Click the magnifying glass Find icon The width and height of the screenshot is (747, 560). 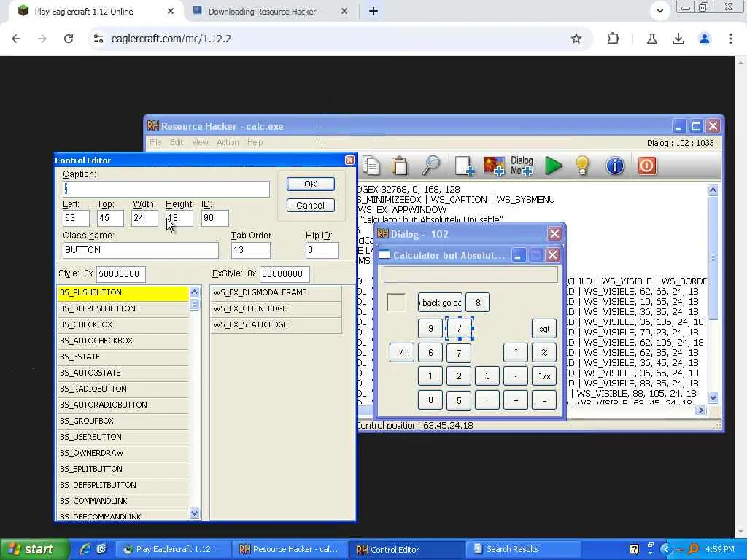coord(431,166)
